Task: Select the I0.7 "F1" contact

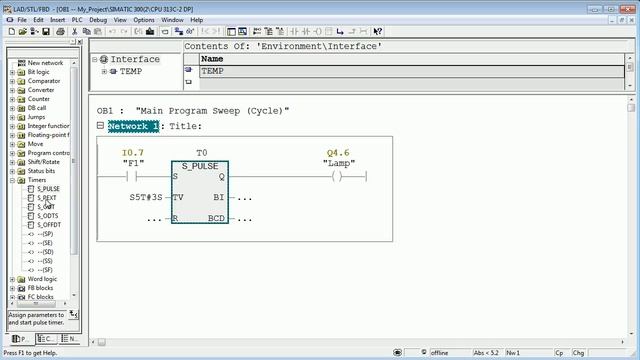Action: (x=132, y=176)
